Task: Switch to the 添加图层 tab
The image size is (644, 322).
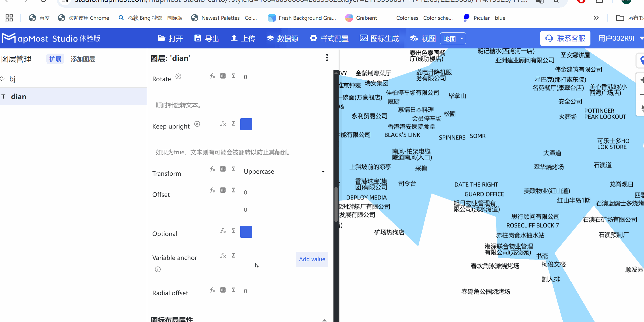Action: tap(83, 59)
